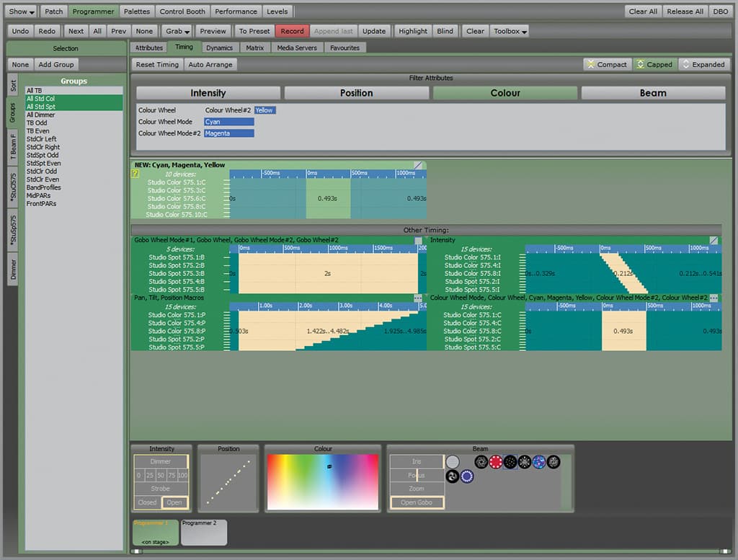Screen dimensions: 738x560
Task: Select the Programmer 2 tab
Action: (x=204, y=532)
